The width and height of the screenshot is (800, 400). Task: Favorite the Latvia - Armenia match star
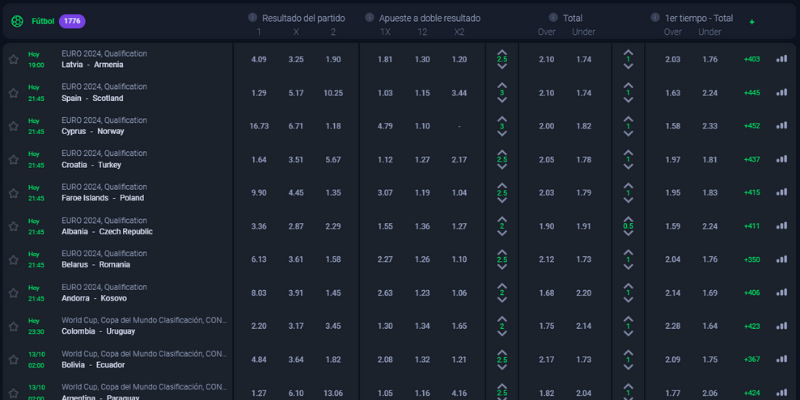[x=14, y=60]
